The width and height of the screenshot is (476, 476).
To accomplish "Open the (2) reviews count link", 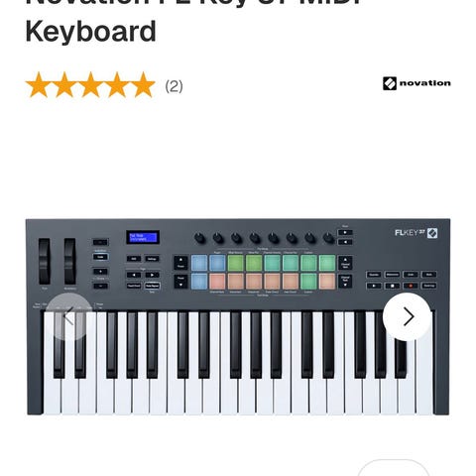I will pos(174,86).
